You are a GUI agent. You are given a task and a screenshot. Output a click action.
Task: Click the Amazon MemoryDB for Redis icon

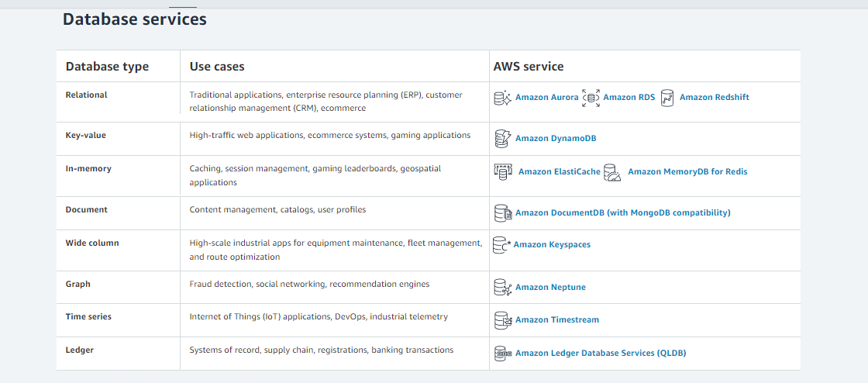(x=612, y=172)
